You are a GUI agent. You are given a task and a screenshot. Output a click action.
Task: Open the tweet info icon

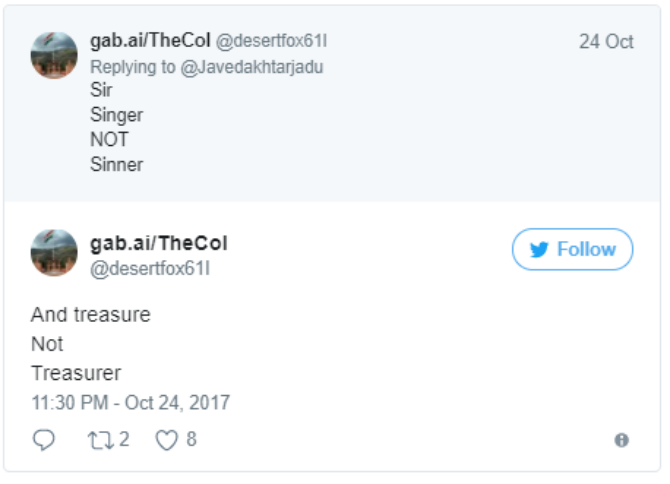621,440
